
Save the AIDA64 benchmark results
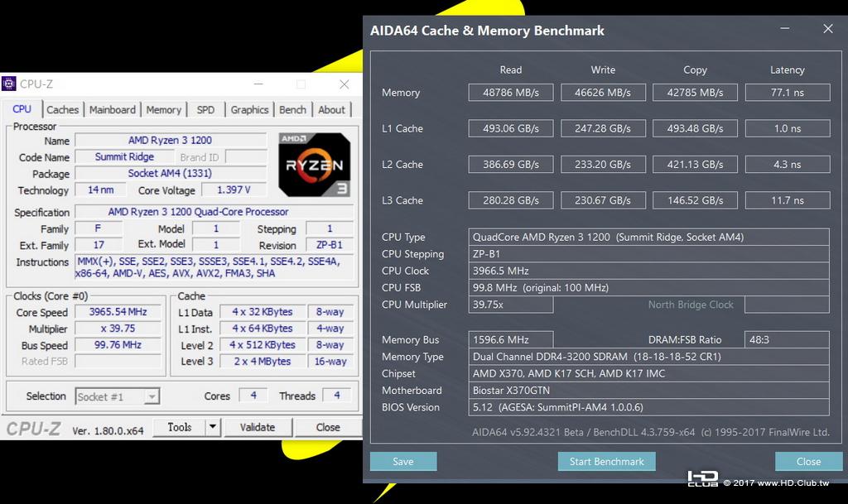[x=403, y=461]
